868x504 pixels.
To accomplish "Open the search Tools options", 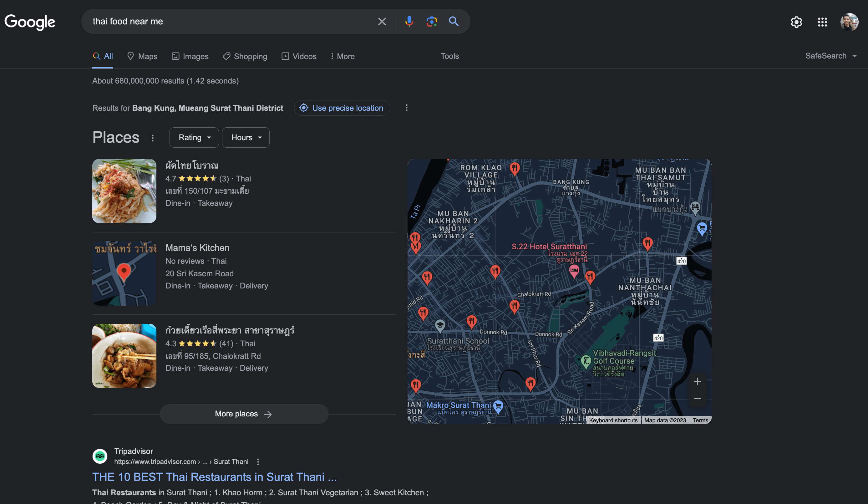I will point(449,56).
